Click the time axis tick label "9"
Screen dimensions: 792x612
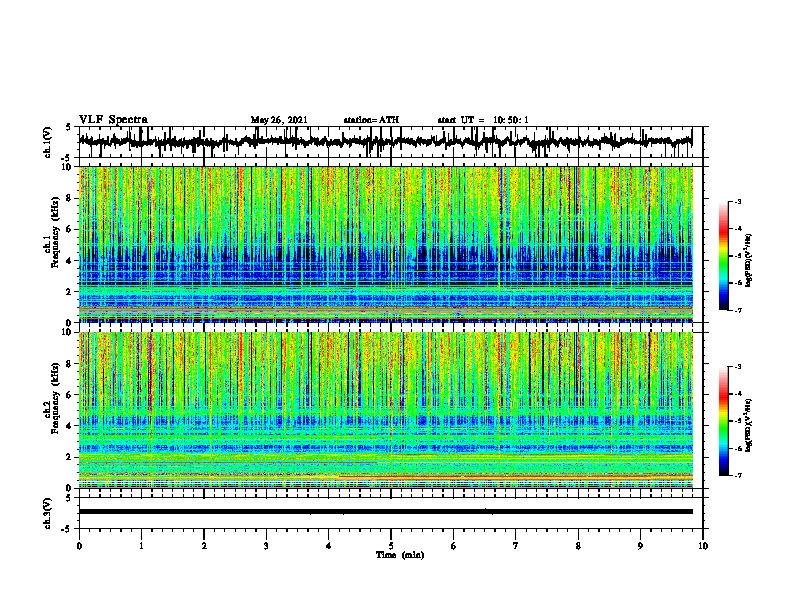tap(640, 546)
